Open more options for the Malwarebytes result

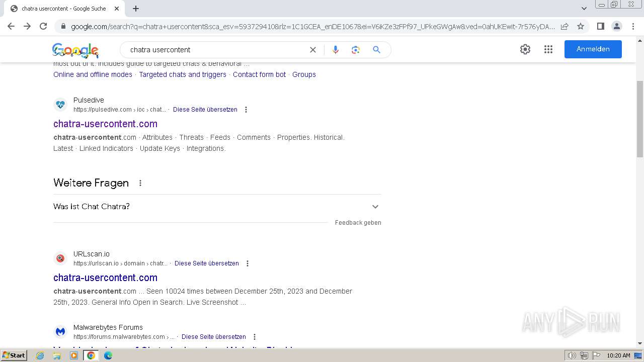click(255, 337)
